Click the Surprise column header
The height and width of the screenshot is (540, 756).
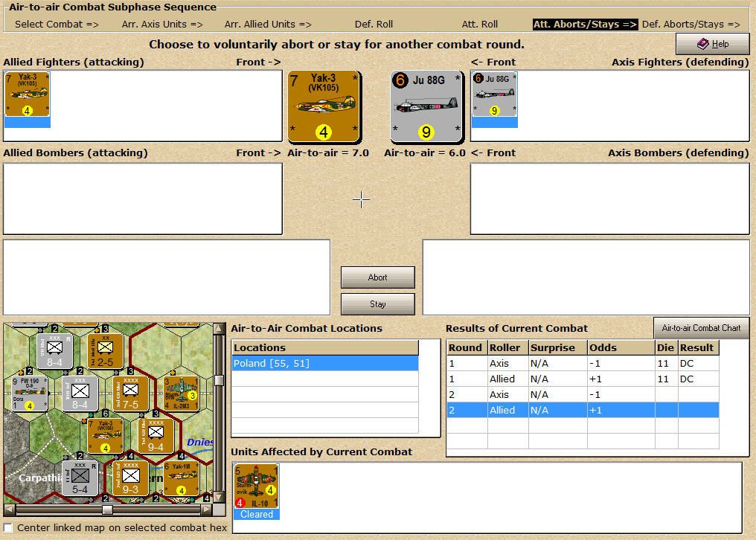point(558,347)
